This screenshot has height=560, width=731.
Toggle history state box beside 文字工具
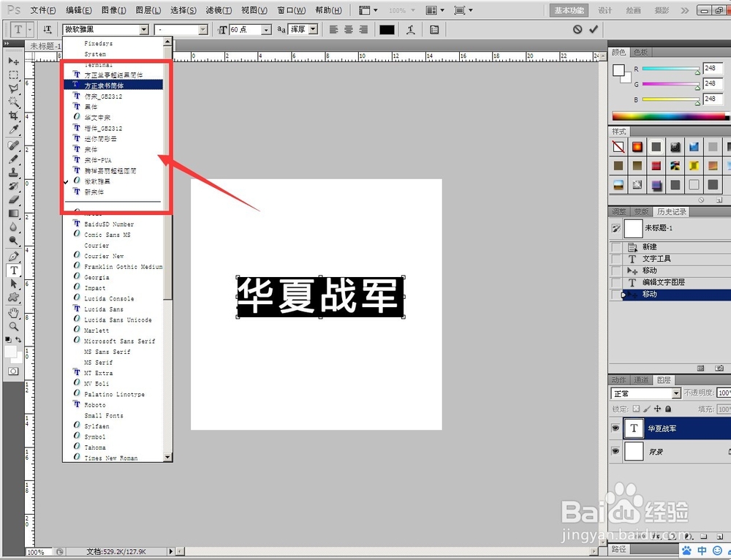616,259
